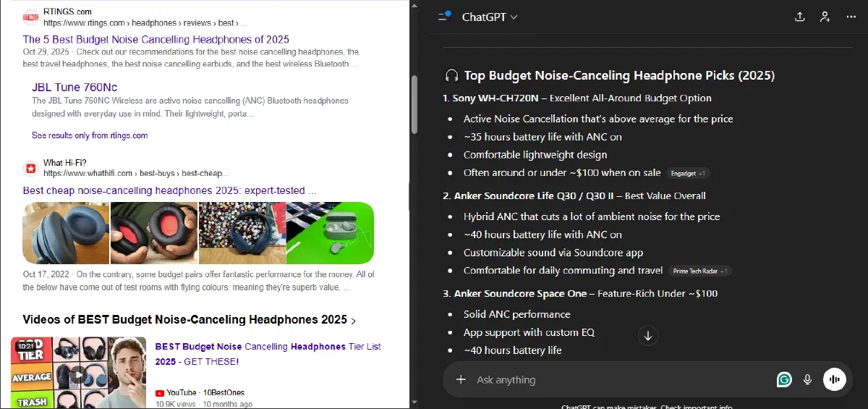The image size is (868, 409).
Task: Click the whathifi.com breadcrumb URL text
Action: pos(136,174)
